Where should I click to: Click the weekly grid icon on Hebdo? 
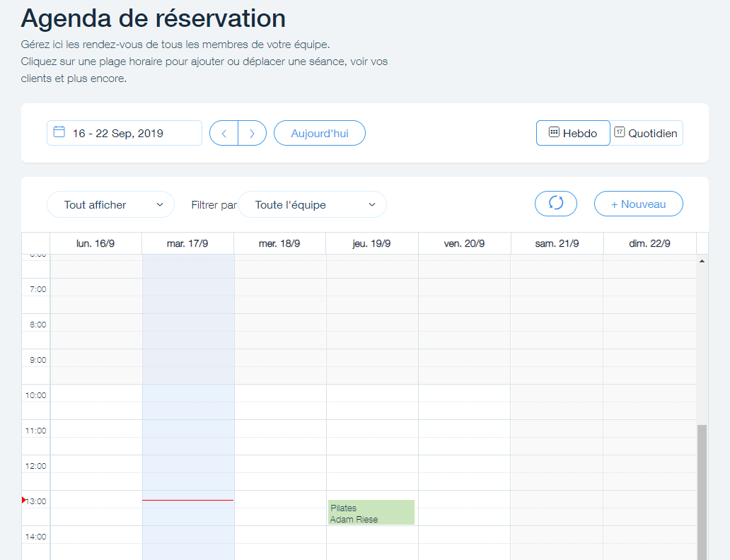(554, 132)
